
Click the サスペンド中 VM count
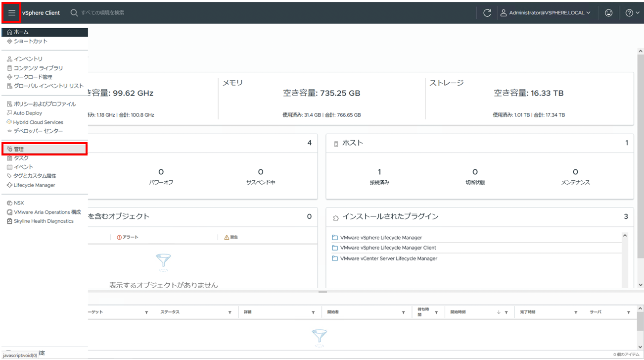261,172
